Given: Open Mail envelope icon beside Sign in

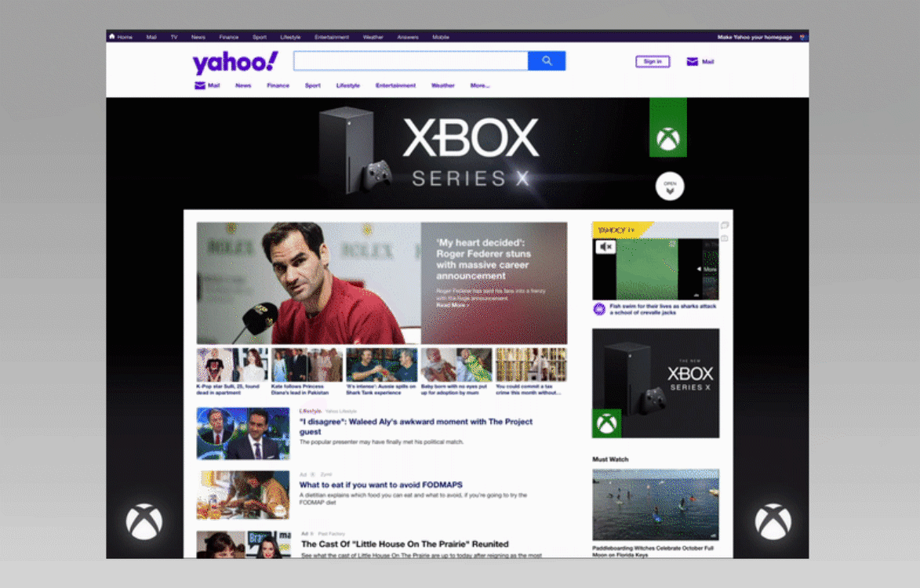Looking at the screenshot, I should point(693,62).
